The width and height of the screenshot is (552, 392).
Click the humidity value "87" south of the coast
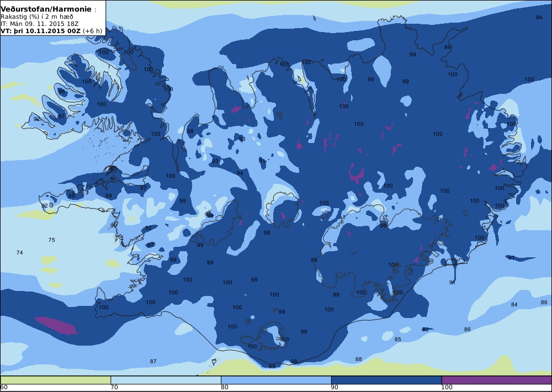tap(153, 362)
